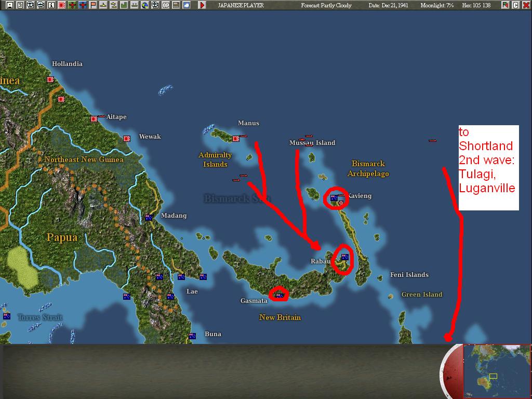
Task: Click the crosshair target icon
Action: pos(155,5)
